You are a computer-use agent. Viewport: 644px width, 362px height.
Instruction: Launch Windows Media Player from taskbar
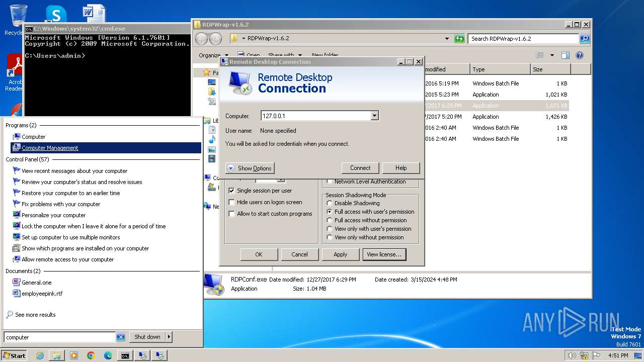click(74, 355)
